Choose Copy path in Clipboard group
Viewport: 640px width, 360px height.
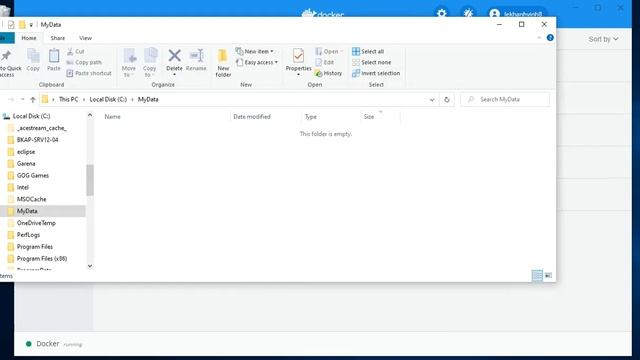(x=84, y=62)
